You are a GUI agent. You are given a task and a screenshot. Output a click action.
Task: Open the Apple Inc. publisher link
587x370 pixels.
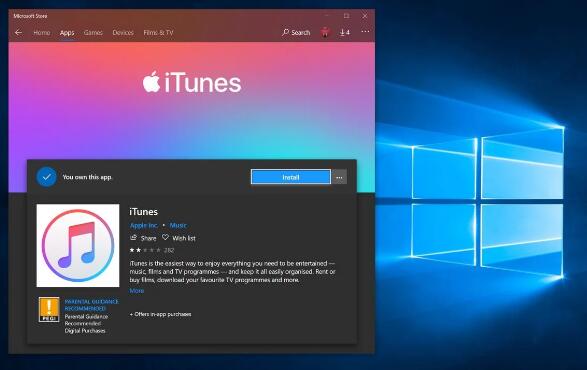144,225
